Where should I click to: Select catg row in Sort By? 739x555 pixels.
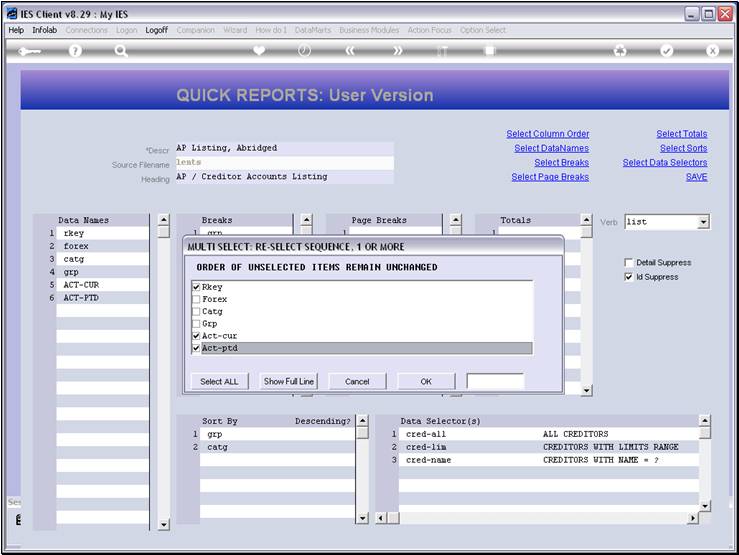(278, 447)
